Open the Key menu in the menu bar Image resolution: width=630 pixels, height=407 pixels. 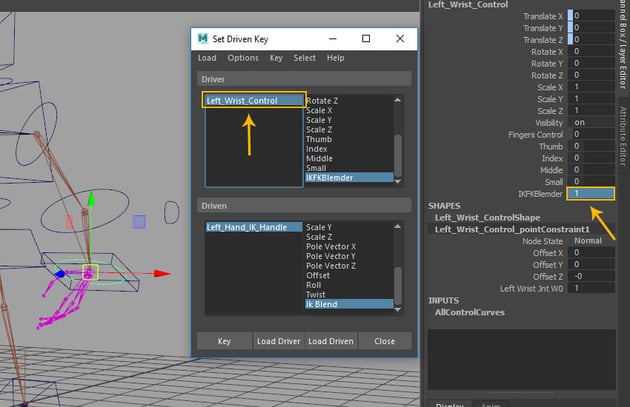(276, 58)
